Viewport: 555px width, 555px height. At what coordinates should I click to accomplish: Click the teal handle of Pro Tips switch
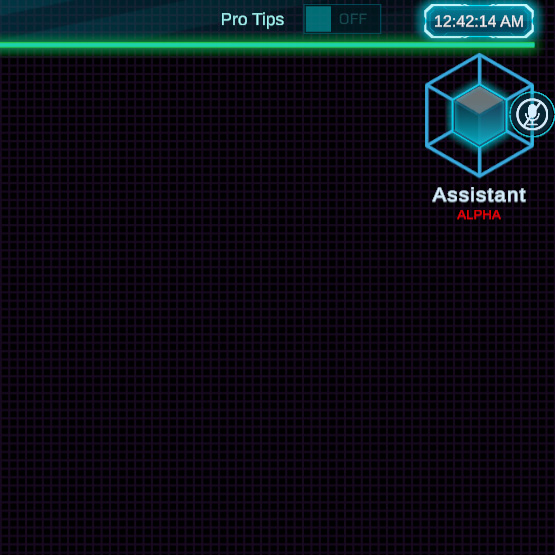click(x=318, y=19)
